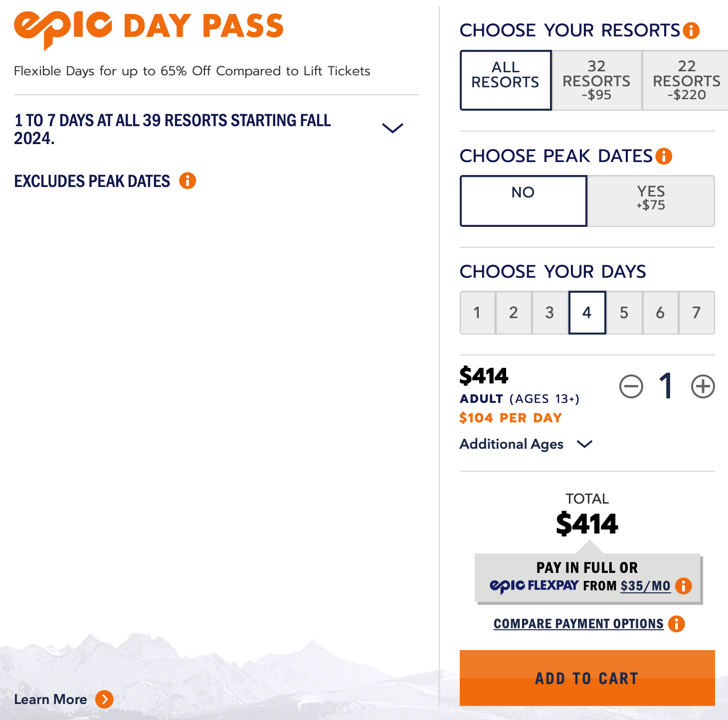Enable peak dates by selecting YES
Viewport: 728px width, 720px height.
click(651, 200)
